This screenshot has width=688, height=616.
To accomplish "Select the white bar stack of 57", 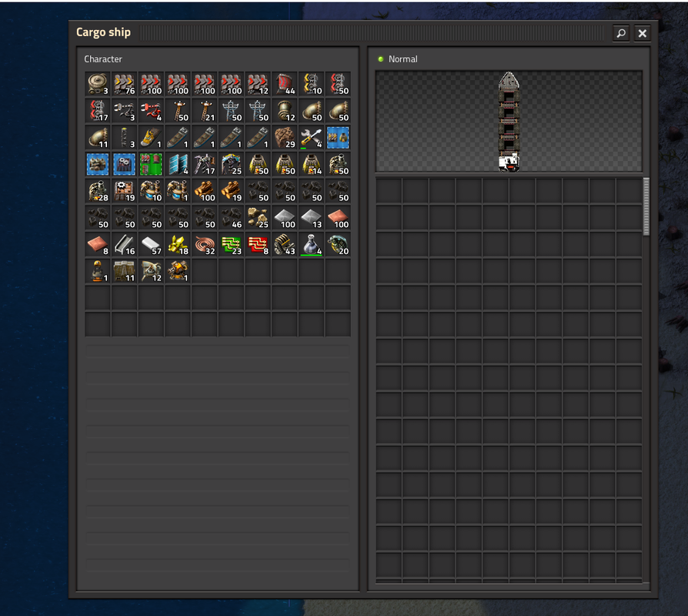I will (151, 245).
